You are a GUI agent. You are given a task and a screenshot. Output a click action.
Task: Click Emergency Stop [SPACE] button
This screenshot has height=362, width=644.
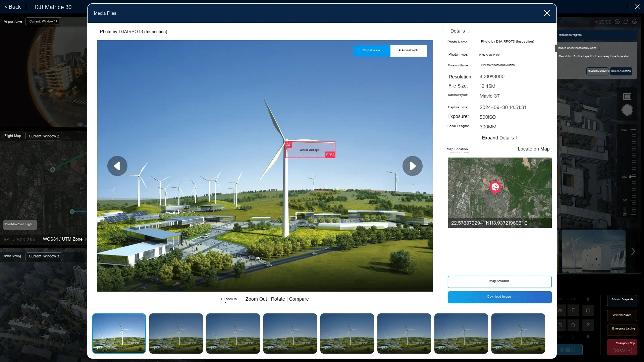623,347
